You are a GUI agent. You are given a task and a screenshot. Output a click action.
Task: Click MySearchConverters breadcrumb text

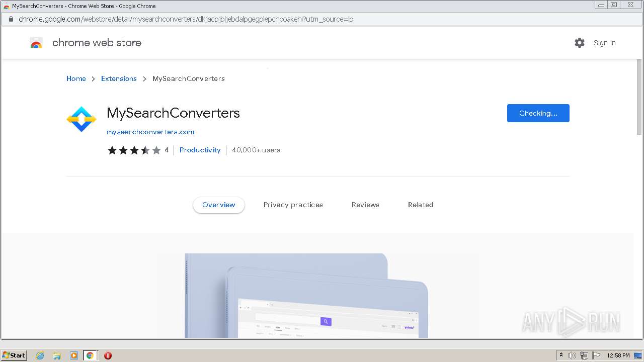click(189, 78)
